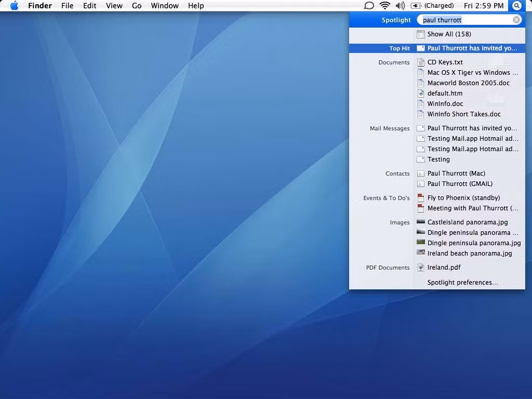Open Meeting with Paul Thurrott event
Screen dimensions: 532x399
point(473,208)
